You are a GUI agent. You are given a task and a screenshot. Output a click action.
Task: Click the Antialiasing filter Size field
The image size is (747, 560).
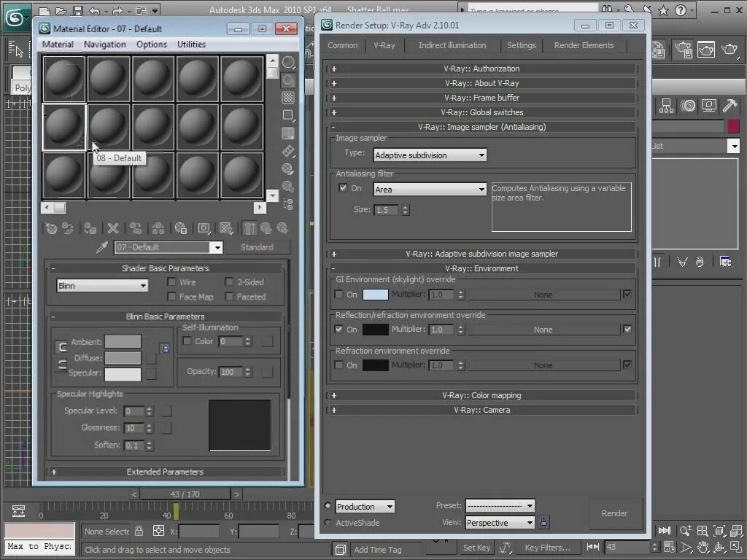pos(387,210)
